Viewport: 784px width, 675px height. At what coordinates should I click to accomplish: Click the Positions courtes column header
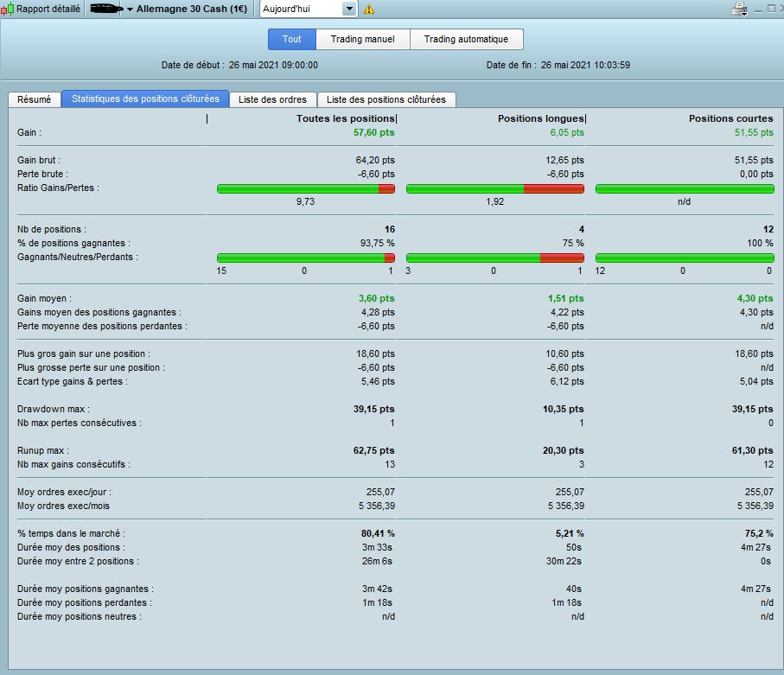(730, 118)
